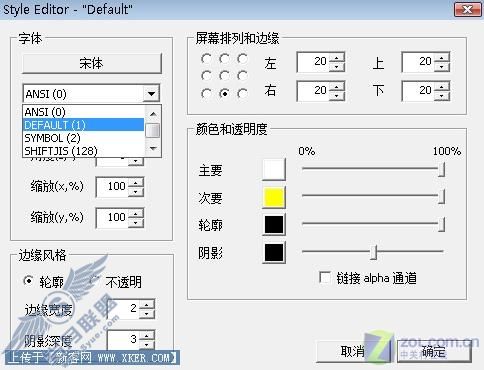Select top-left screen alignment radio
This screenshot has height=370, width=484.
pyautogui.click(x=206, y=59)
